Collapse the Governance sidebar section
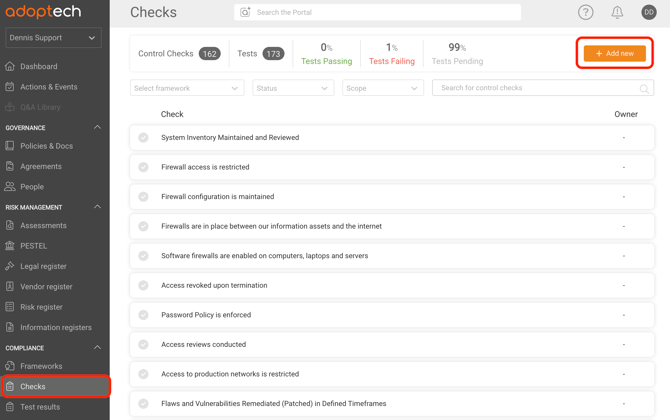The width and height of the screenshot is (670, 420). tap(97, 128)
